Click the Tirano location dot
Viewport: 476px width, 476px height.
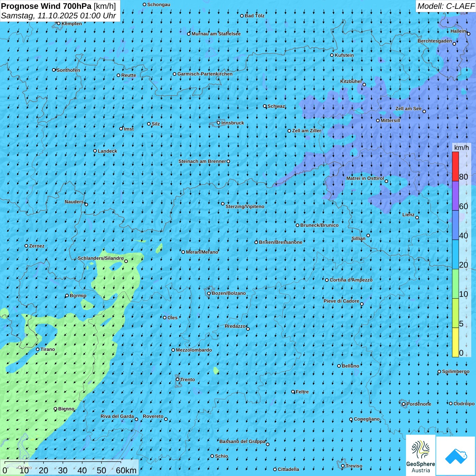(38, 349)
